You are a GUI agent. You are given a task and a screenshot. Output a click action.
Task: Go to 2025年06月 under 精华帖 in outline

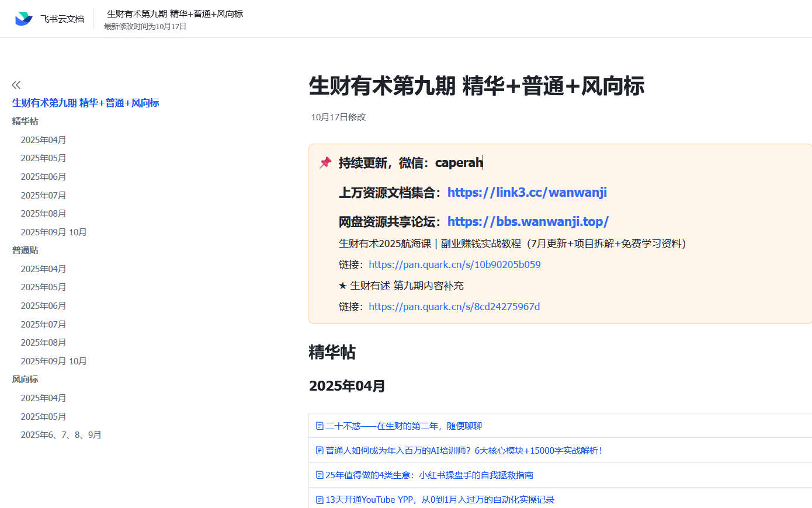[43, 176]
